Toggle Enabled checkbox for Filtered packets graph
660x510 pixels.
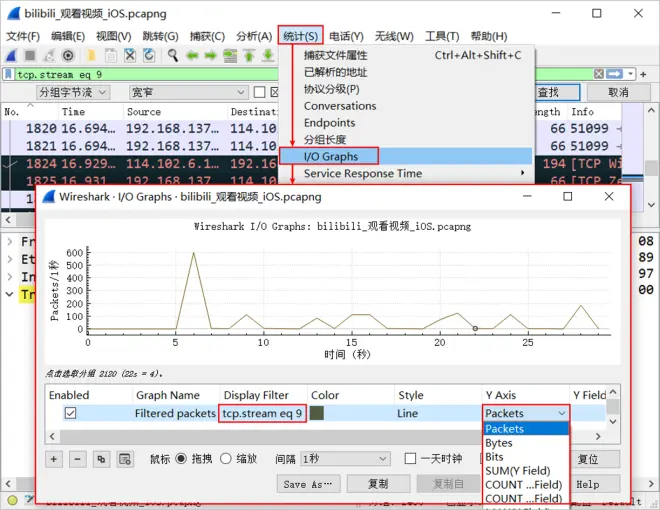point(70,413)
